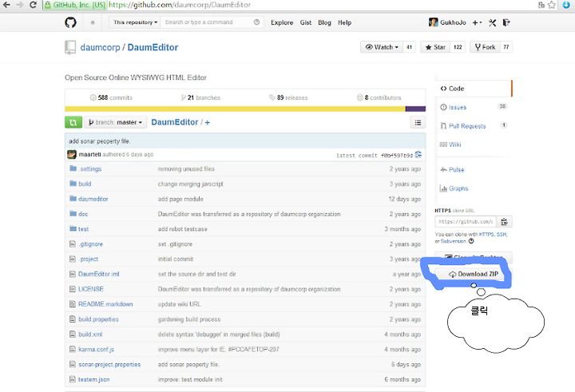
Task: Open testem.json file
Action: (x=94, y=379)
